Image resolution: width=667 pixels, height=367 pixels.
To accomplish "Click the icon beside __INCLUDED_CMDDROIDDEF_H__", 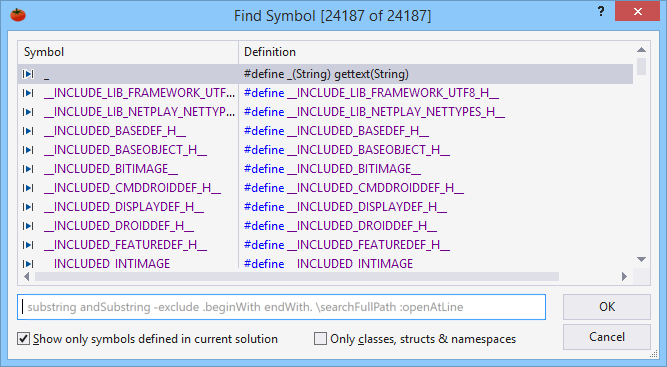I will [28, 188].
